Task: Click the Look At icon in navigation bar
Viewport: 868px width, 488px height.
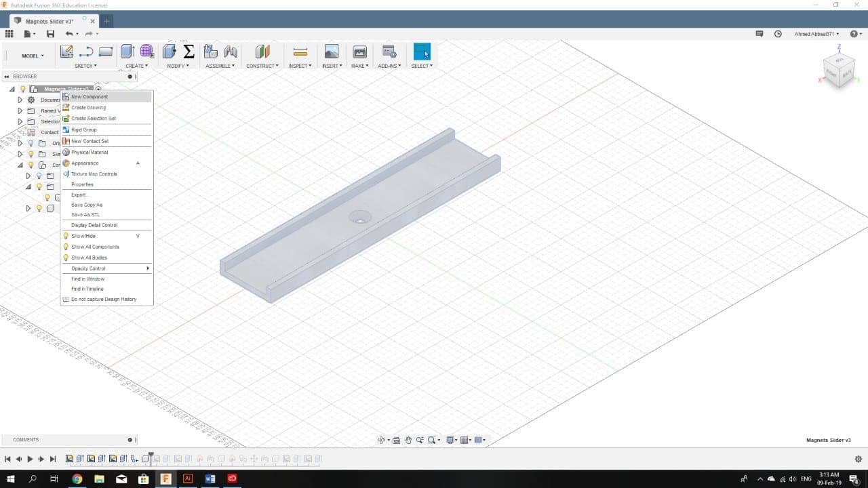Action: click(x=396, y=440)
